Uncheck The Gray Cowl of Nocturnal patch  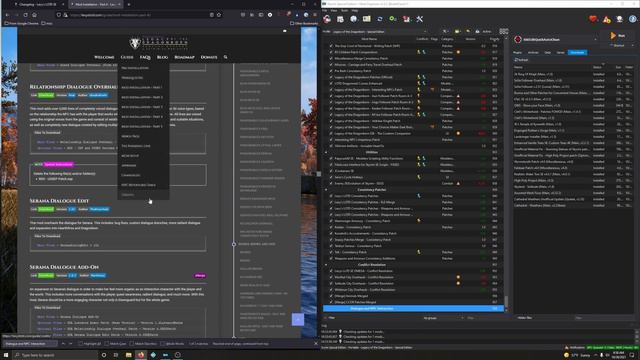point(331,46)
